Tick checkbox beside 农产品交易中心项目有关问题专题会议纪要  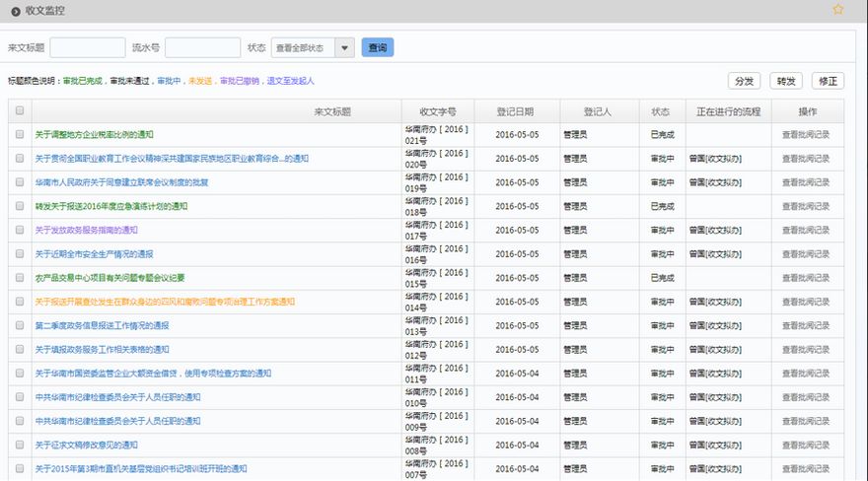(20, 278)
